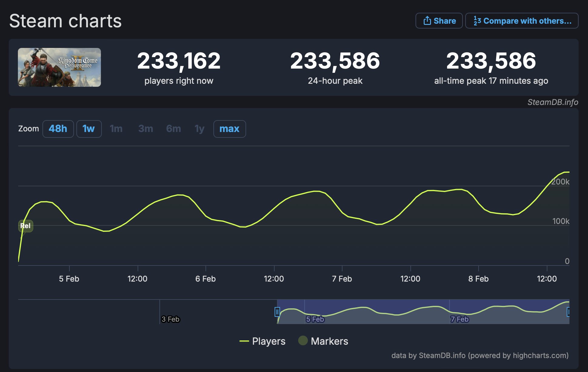Click the Steam charts heading

point(65,21)
